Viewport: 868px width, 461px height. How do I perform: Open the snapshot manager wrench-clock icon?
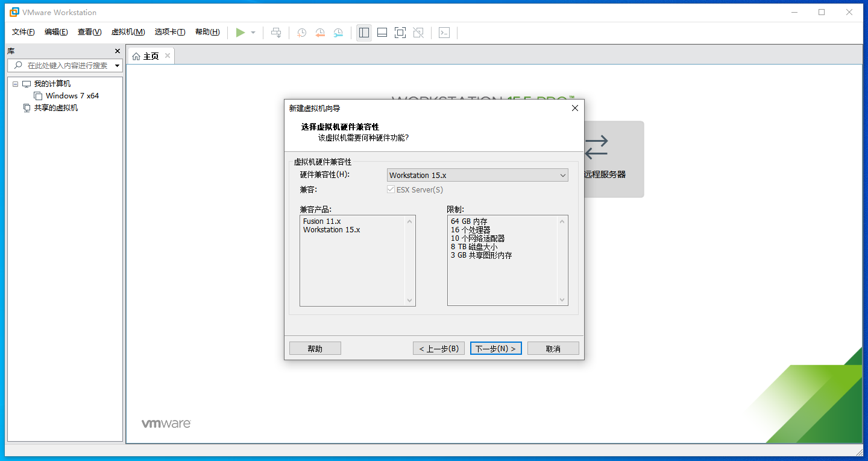click(338, 33)
